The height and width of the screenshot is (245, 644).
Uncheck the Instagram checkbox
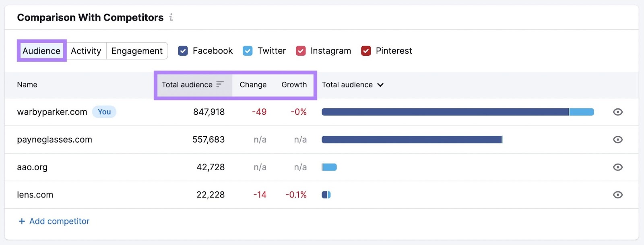coord(301,51)
